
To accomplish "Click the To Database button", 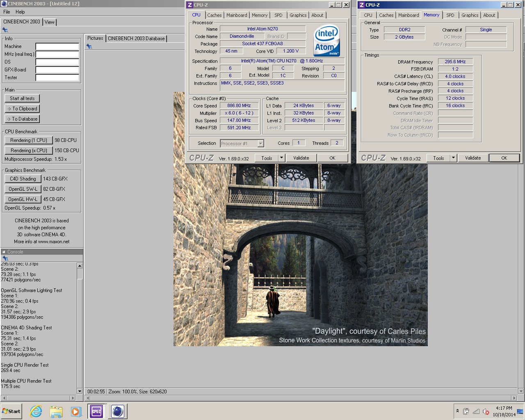I will click(x=22, y=119).
